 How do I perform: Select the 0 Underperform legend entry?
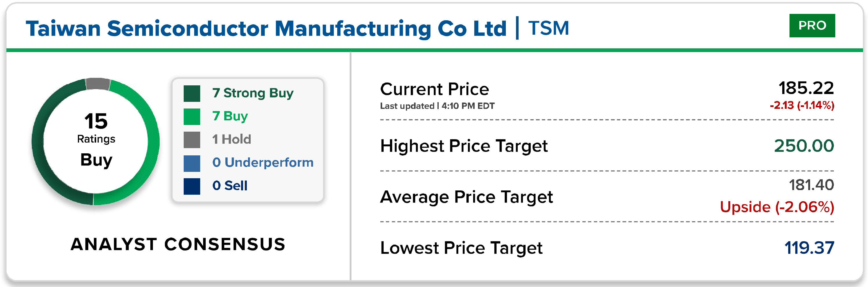263,163
